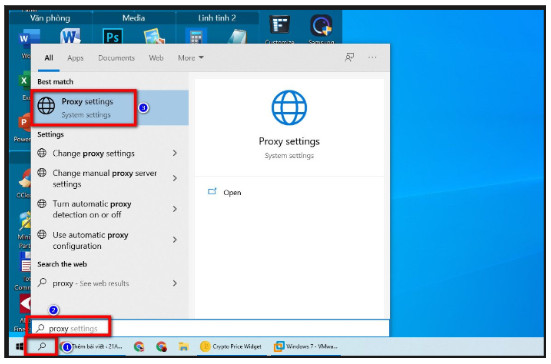Open the Proxy settings best match result
The height and width of the screenshot is (364, 551).
click(110, 108)
